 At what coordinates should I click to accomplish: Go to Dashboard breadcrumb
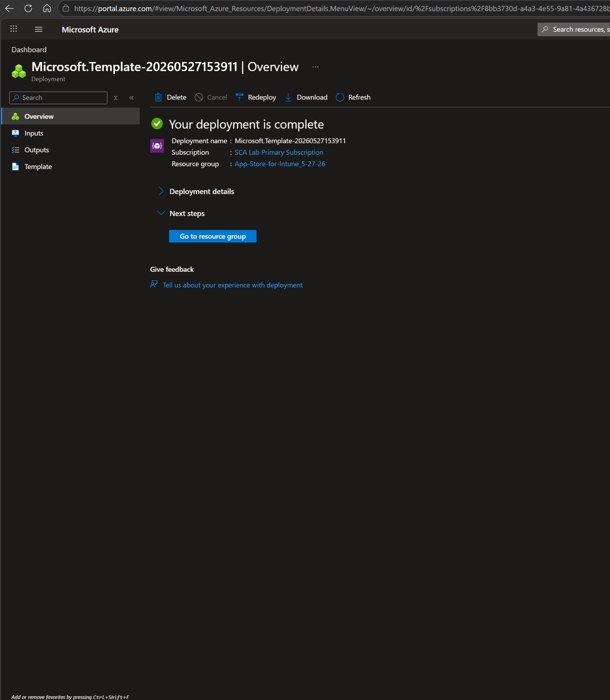click(29, 50)
